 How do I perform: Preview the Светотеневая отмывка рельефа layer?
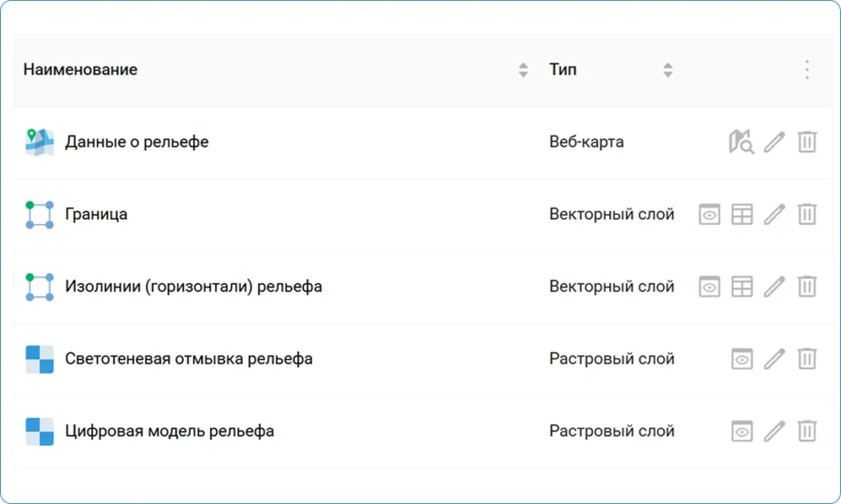pyautogui.click(x=742, y=359)
